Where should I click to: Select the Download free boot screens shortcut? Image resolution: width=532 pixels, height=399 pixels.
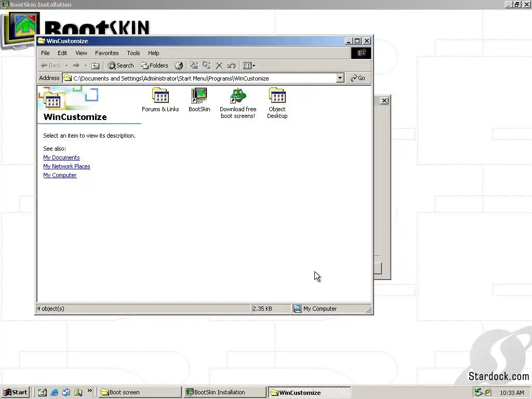click(238, 96)
